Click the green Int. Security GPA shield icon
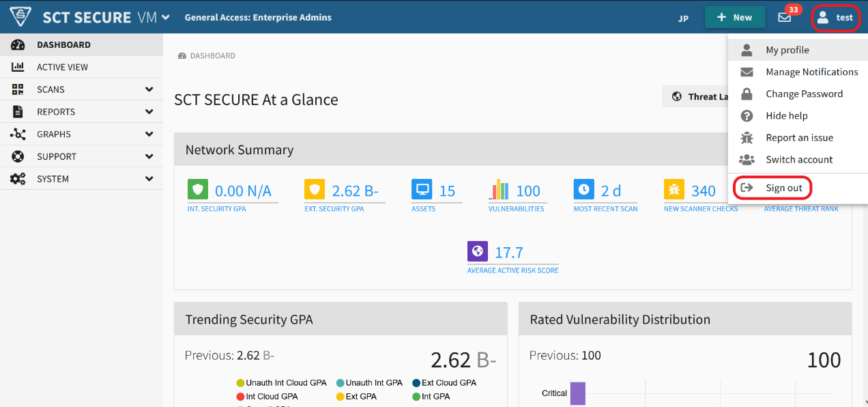 pos(198,189)
